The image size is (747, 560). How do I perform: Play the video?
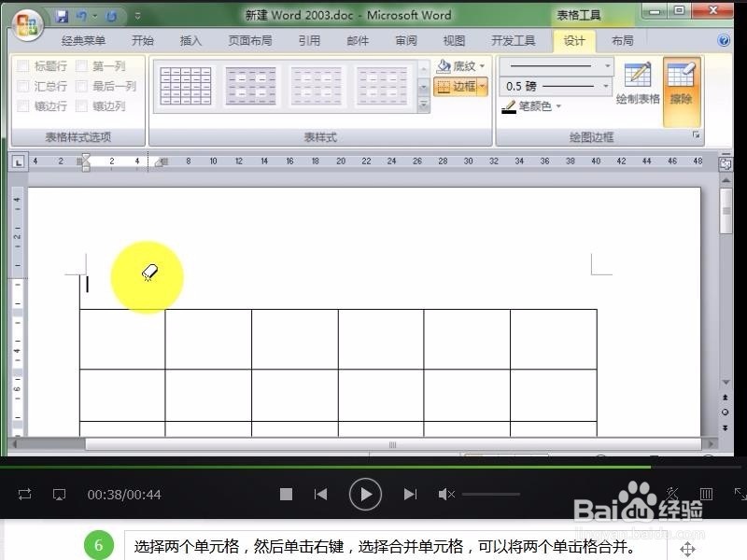(365, 495)
